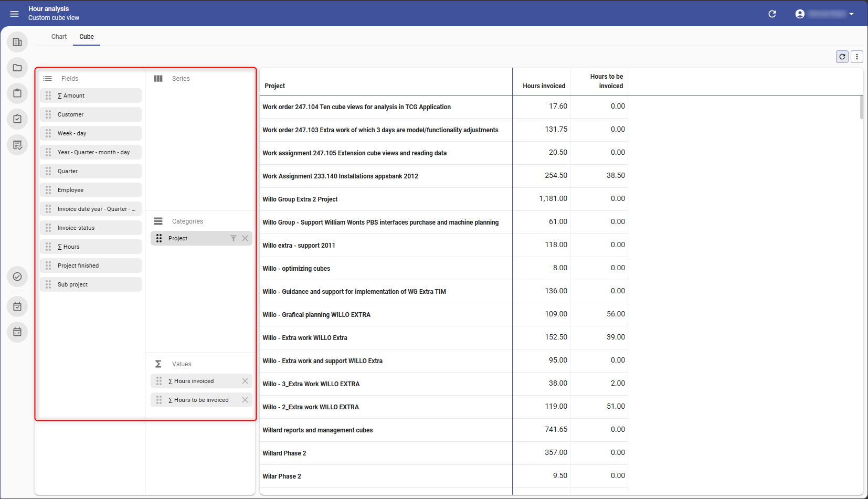This screenshot has width=868, height=499.
Task: Grab the drag handle of Customer field
Action: pos(48,114)
